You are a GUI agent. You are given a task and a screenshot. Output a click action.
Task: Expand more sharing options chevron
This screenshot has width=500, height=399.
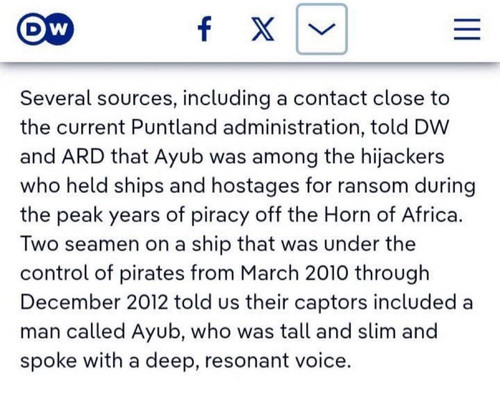(322, 29)
